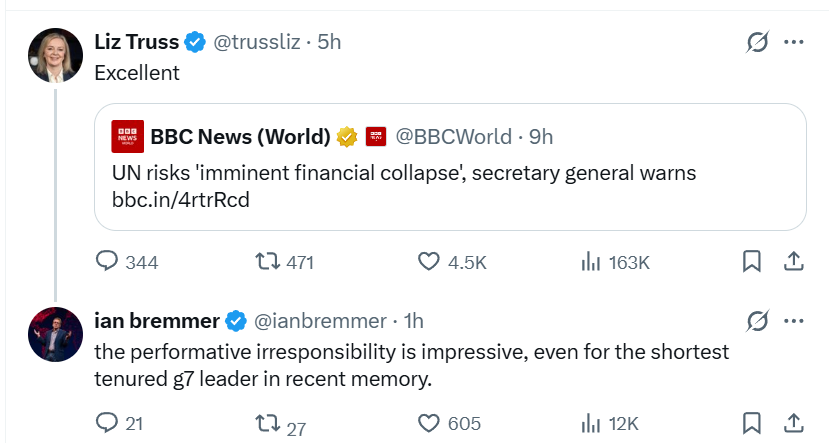View analytics for Liz Truss's tweet

coord(590,262)
